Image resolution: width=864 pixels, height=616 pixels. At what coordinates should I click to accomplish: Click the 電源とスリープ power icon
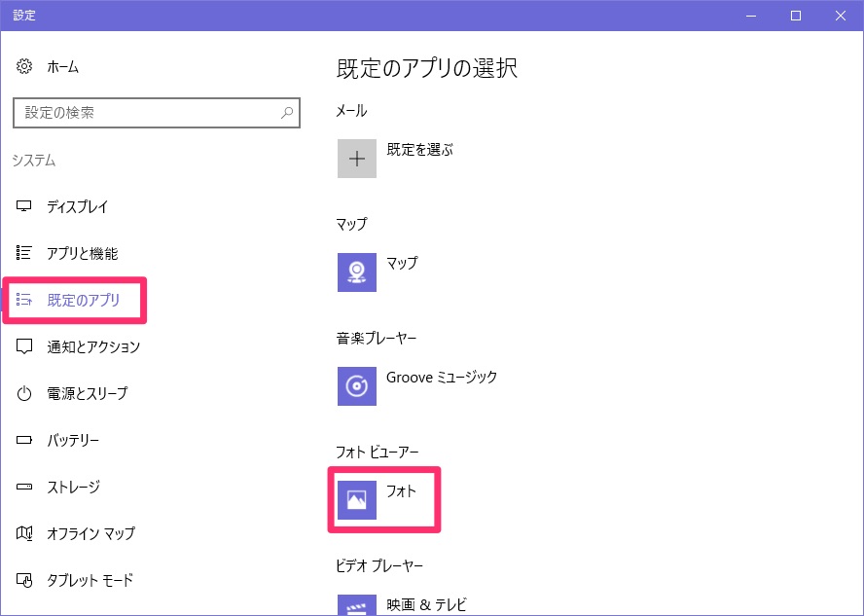click(23, 393)
